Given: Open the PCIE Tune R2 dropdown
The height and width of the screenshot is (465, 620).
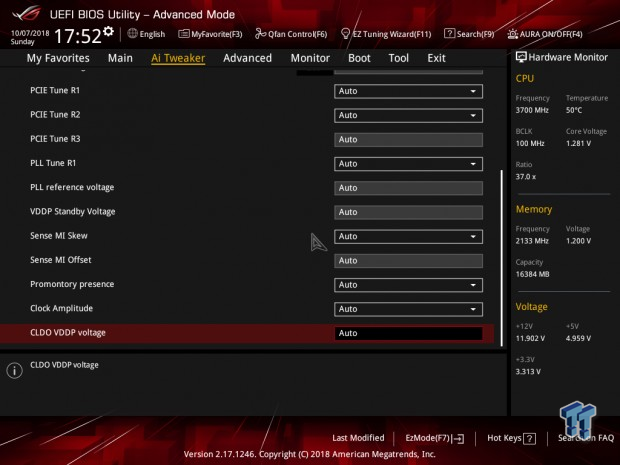Looking at the screenshot, I should click(x=408, y=115).
